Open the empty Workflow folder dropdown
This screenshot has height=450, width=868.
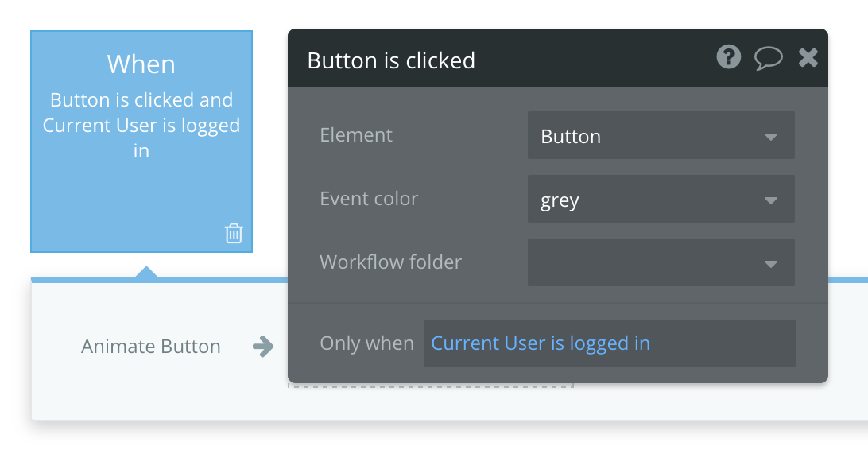(661, 262)
